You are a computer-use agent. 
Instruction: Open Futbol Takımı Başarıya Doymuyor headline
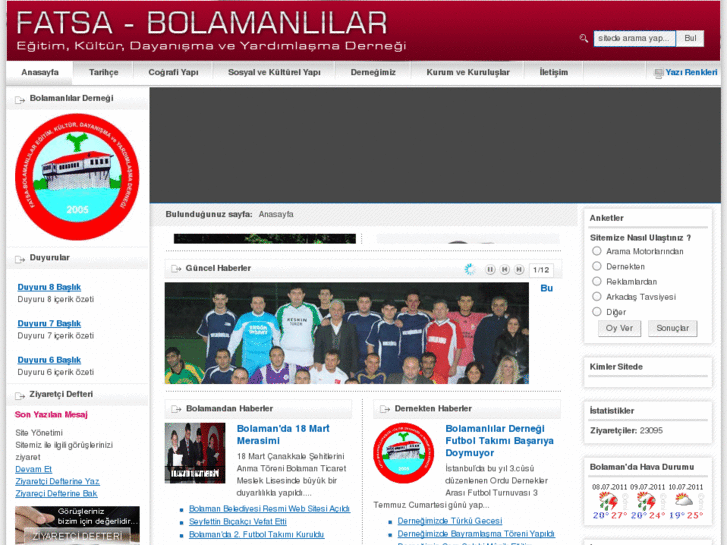click(499, 441)
